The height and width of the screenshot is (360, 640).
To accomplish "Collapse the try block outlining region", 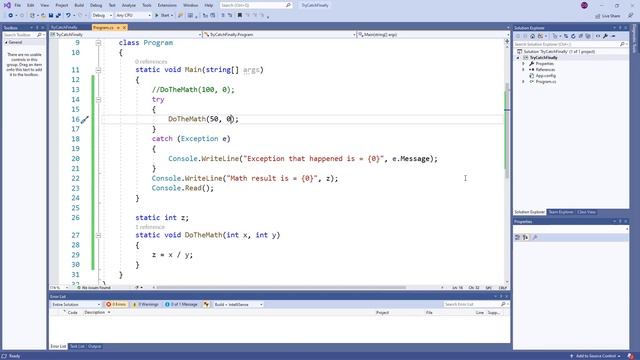I will [x=98, y=100].
